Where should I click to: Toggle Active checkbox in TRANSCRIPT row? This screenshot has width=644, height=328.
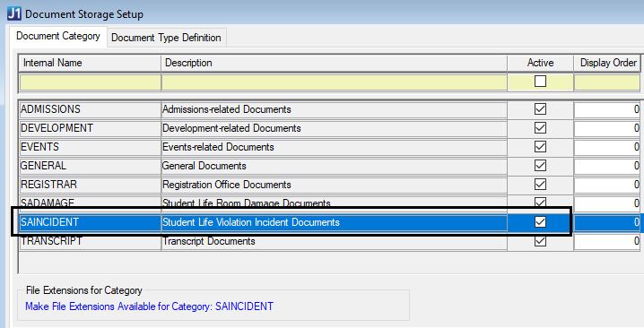tap(540, 241)
